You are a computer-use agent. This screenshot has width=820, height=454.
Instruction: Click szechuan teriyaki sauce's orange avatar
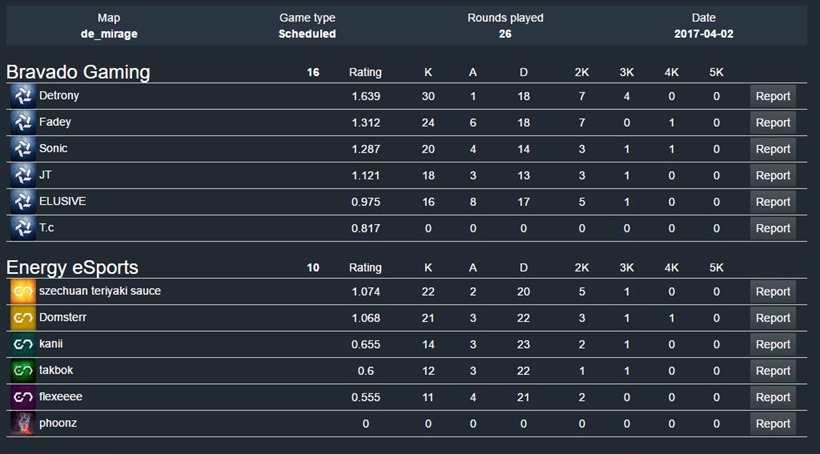click(x=23, y=291)
